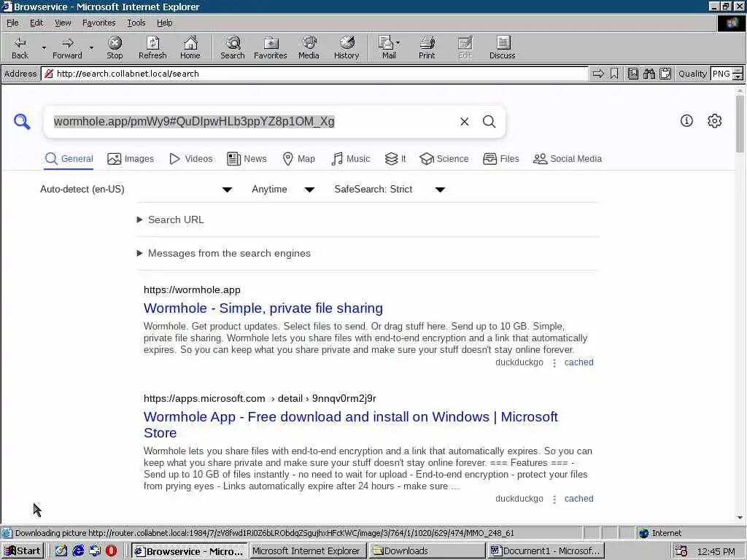Open Back button history dropdown arrow
Image resolution: width=747 pixels, height=560 pixels.
44,47
